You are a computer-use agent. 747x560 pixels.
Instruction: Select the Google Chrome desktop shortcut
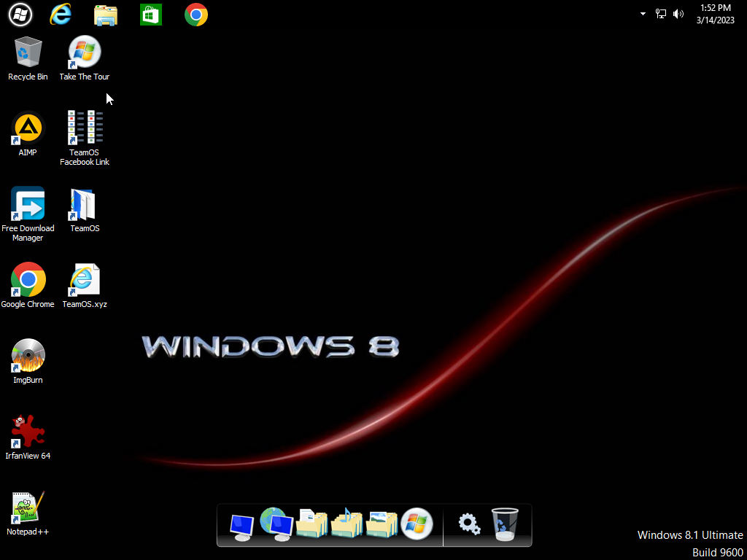28,285
